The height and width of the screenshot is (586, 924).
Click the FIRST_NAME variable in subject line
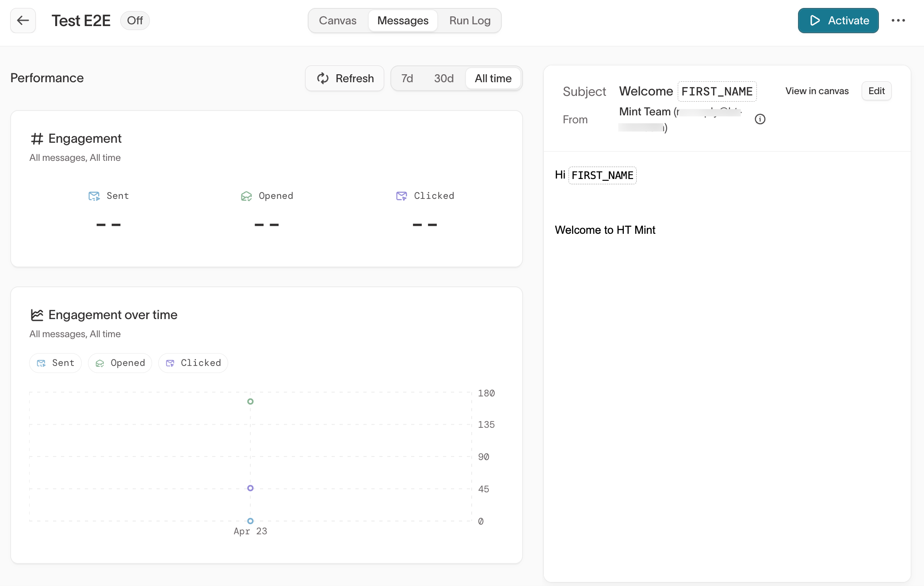coord(717,91)
